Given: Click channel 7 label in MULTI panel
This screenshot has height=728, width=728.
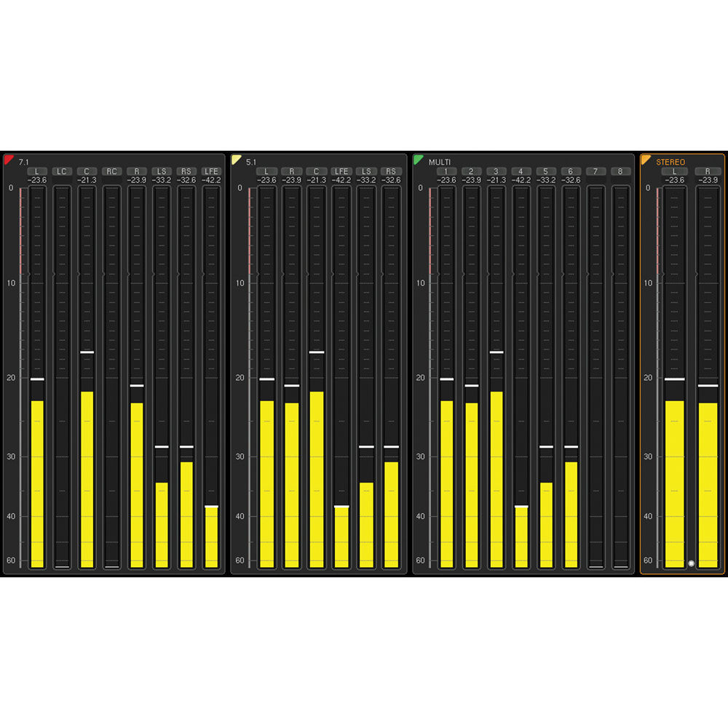Looking at the screenshot, I should (596, 172).
